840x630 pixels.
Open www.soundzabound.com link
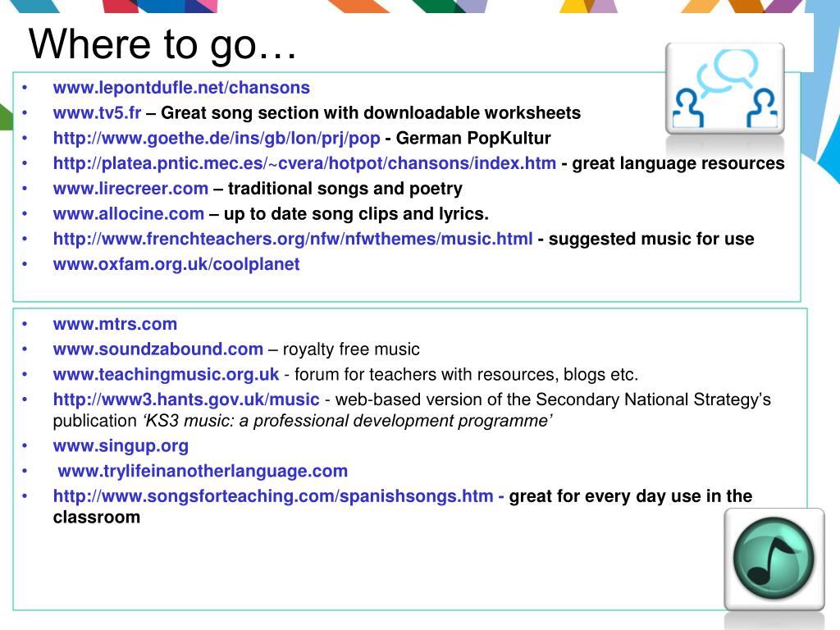point(158,349)
